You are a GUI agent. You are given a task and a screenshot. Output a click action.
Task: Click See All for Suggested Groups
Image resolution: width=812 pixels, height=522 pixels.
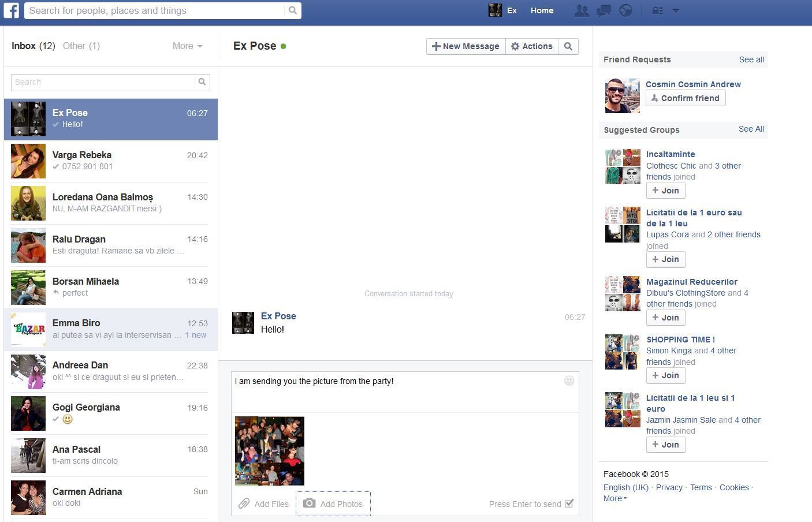(x=751, y=129)
